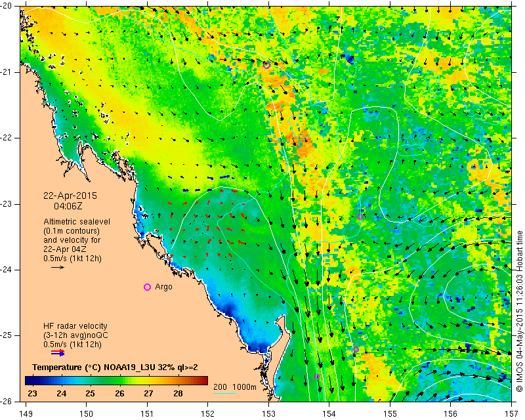The image size is (525, 420).
Task: Select the '25' colour bar tick label
Action: tap(90, 394)
